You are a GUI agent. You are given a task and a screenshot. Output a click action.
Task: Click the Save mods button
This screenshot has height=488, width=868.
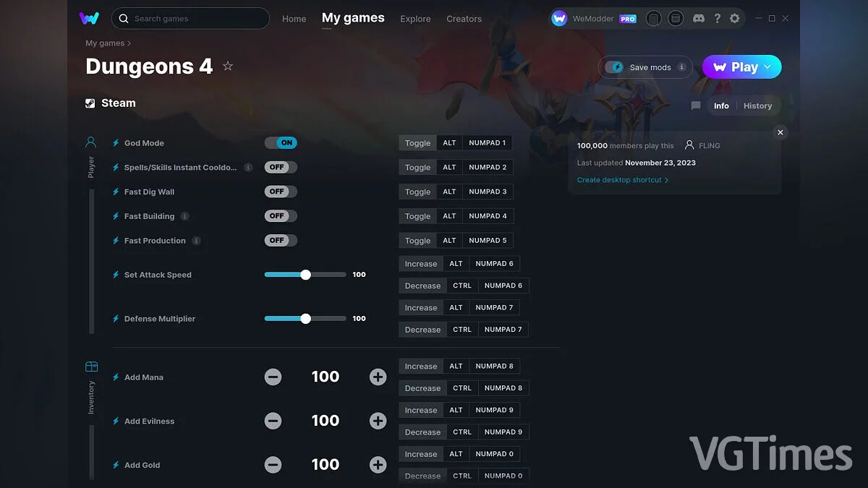click(645, 67)
